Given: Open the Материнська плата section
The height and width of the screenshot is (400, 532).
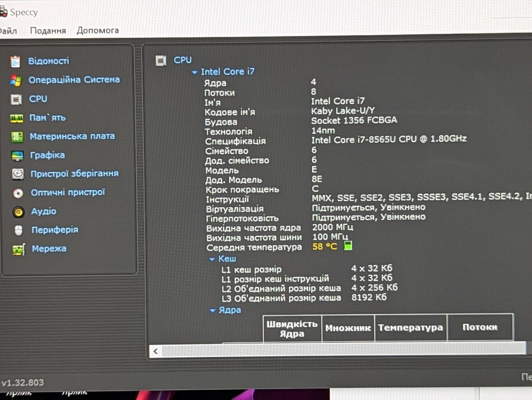Looking at the screenshot, I should click(x=72, y=136).
